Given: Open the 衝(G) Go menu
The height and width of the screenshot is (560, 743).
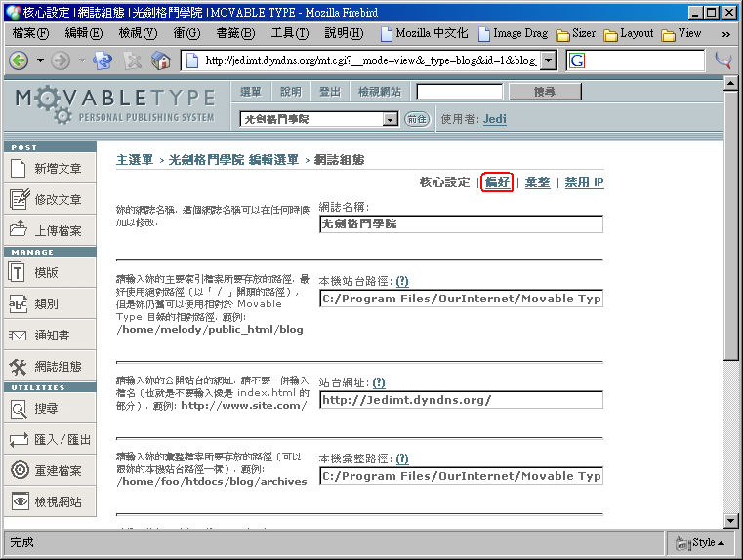Looking at the screenshot, I should coord(186,33).
